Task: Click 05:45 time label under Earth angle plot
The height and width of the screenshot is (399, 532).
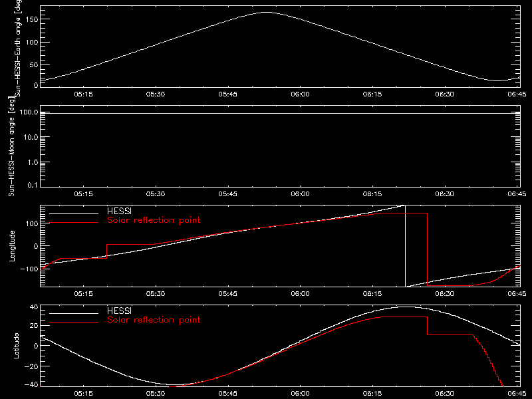Action: tap(227, 94)
